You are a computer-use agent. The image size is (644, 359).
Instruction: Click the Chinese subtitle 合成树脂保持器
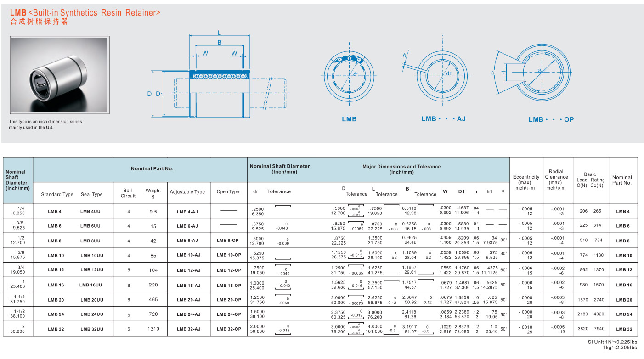tap(39, 22)
